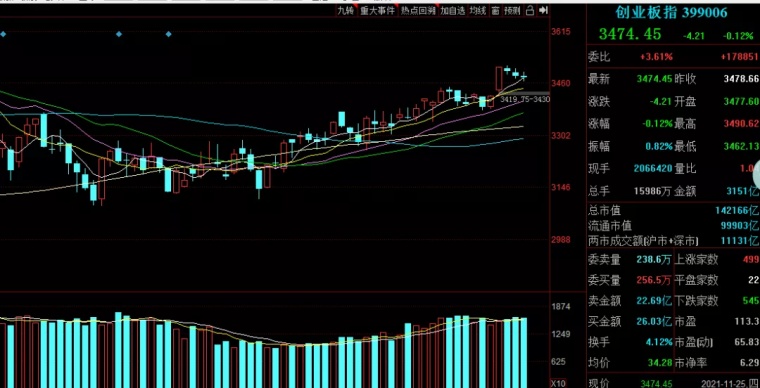Select the 委比 +3.61% value
The width and height of the screenshot is (760, 388).
pos(656,57)
